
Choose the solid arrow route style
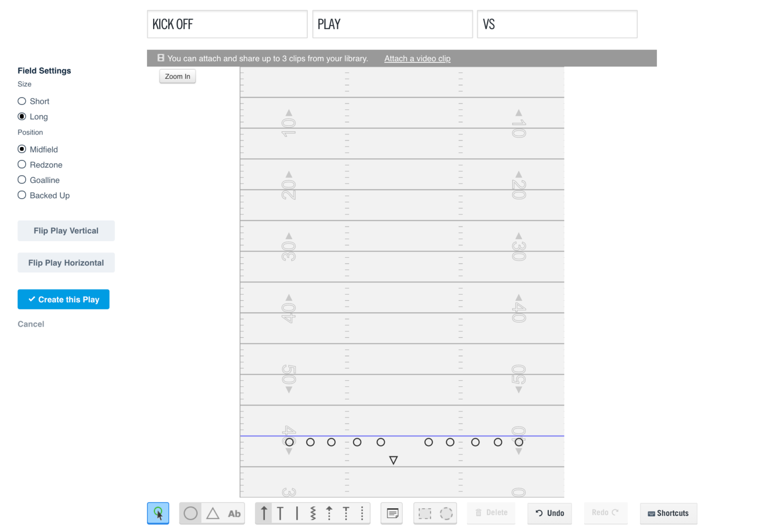(264, 513)
